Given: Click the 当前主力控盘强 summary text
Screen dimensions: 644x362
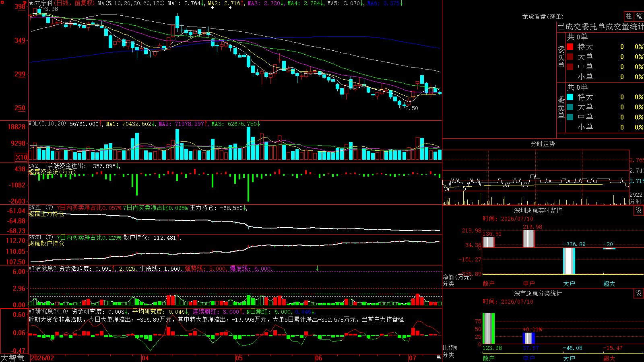Looking at the screenshot, I should (383, 319).
